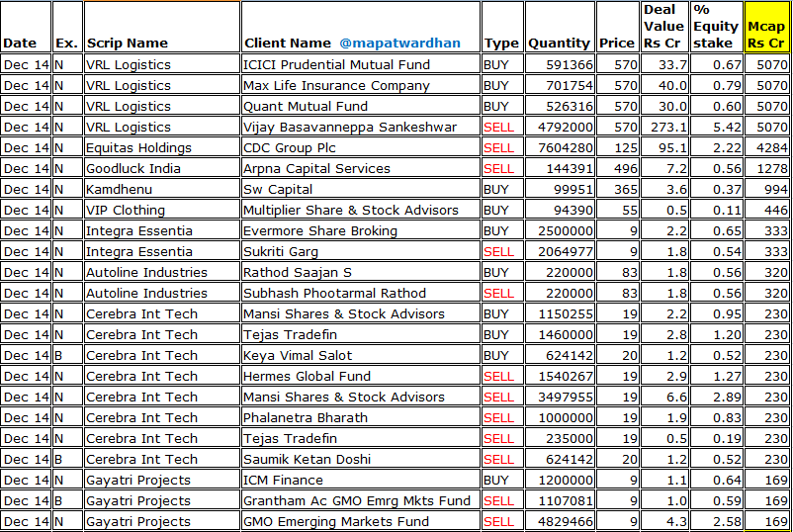Select ICICI Prudential Mutual Fund cell
The height and width of the screenshot is (532, 793).
click(361, 64)
